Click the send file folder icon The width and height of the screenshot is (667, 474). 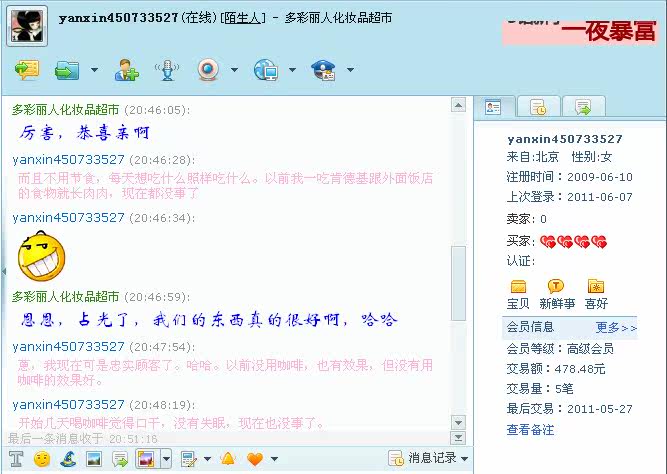pos(67,70)
